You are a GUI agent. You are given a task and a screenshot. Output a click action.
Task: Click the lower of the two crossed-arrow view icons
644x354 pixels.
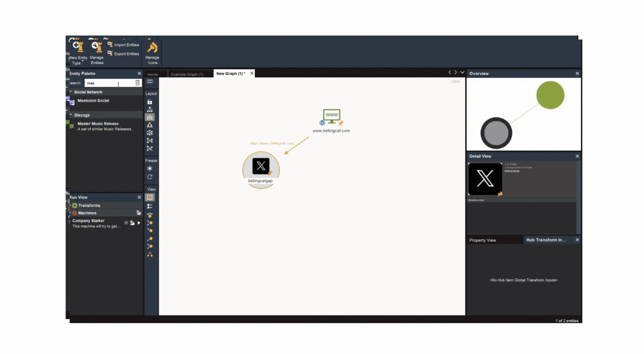150,247
